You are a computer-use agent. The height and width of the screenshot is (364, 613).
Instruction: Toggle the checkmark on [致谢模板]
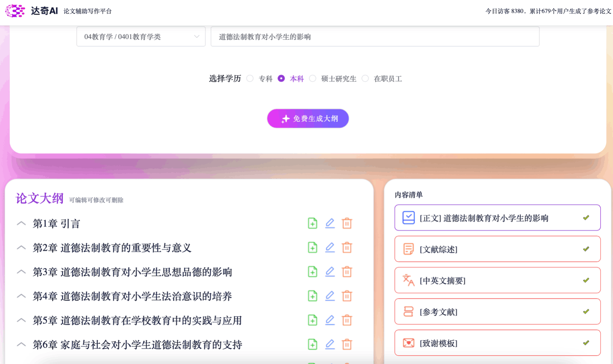point(586,343)
